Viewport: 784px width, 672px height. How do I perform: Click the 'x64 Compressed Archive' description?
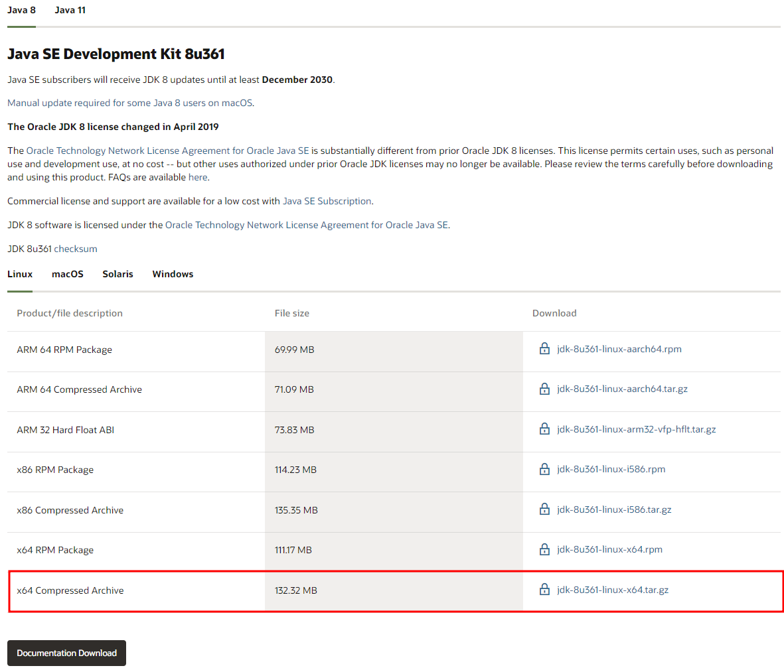70,590
